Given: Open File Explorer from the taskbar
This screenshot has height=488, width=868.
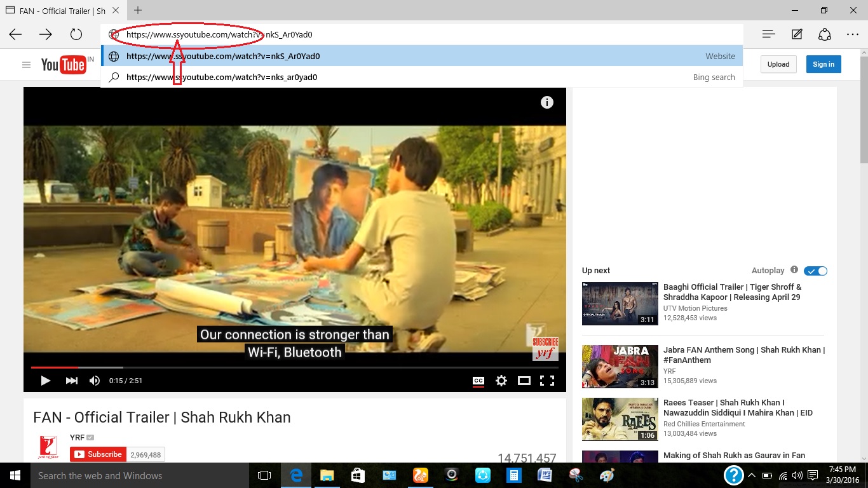Looking at the screenshot, I should click(327, 475).
